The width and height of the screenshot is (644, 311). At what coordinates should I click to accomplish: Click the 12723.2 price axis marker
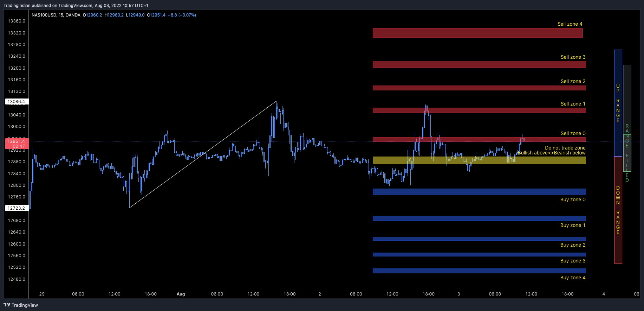tap(17, 208)
